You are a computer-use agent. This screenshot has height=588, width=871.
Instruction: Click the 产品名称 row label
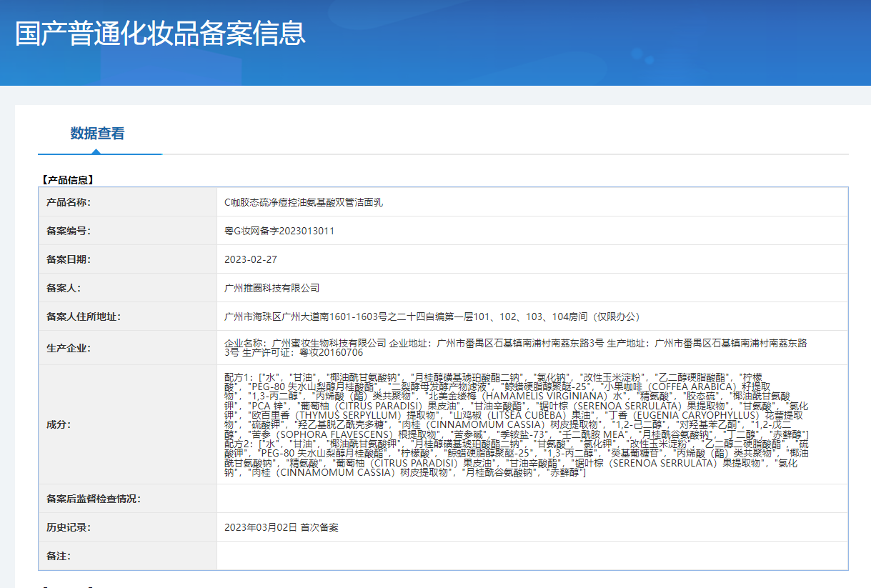pos(69,202)
